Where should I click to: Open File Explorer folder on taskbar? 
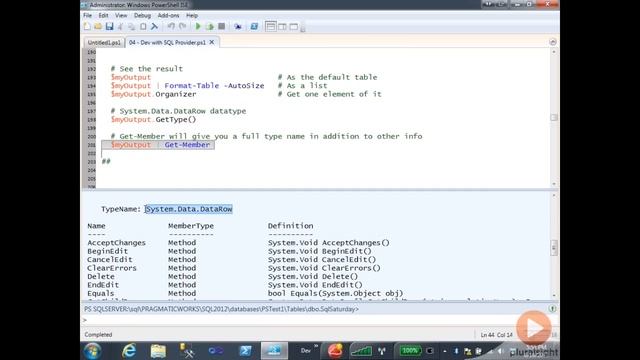click(158, 351)
